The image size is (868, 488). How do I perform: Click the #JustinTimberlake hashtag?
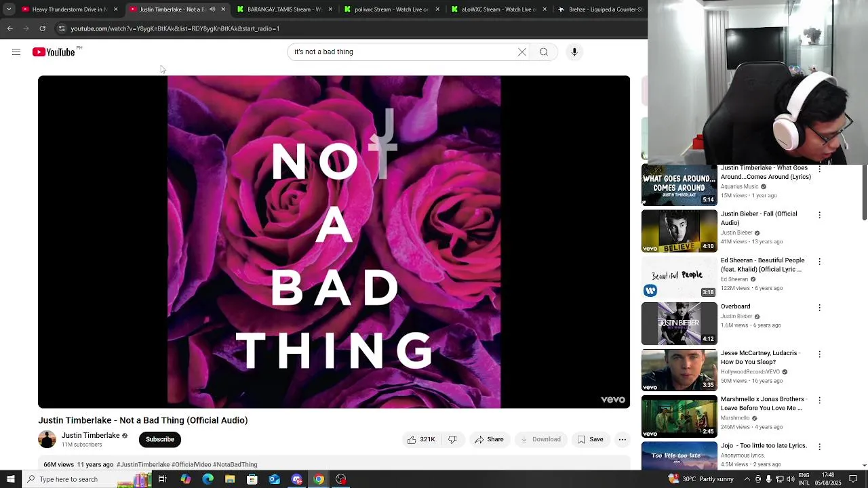click(x=143, y=465)
